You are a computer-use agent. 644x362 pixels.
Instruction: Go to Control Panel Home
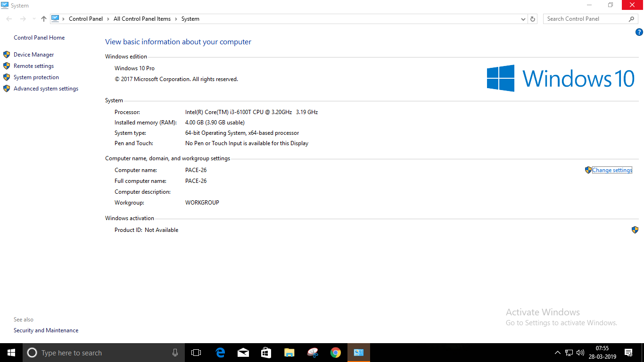pos(39,38)
